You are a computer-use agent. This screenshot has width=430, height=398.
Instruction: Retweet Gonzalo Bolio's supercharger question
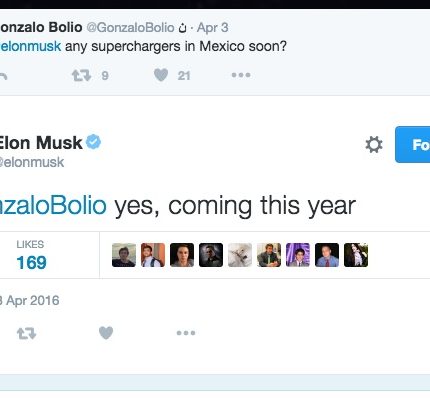click(81, 75)
